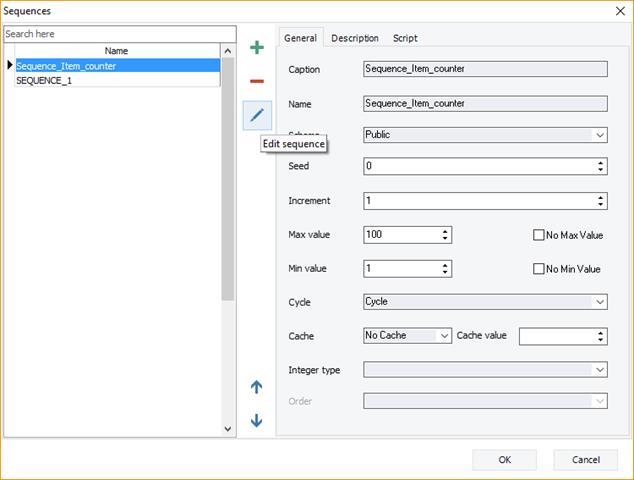Increase Min value with spinner up arrow
The width and height of the screenshot is (634, 480).
click(445, 265)
